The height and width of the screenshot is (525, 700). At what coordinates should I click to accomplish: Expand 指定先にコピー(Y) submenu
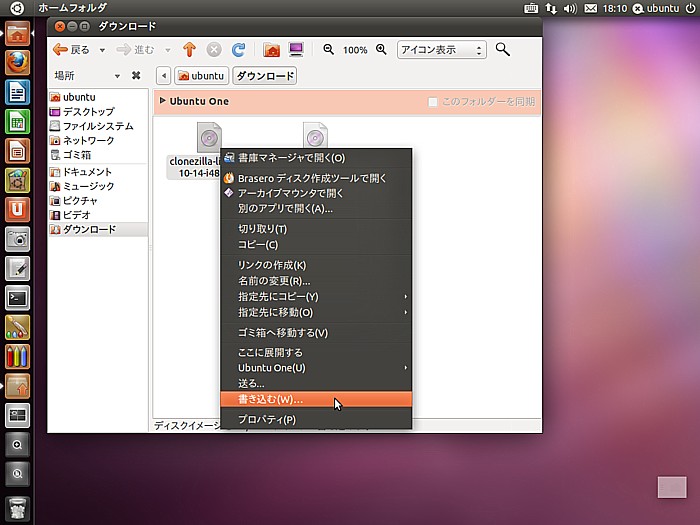click(x=316, y=296)
